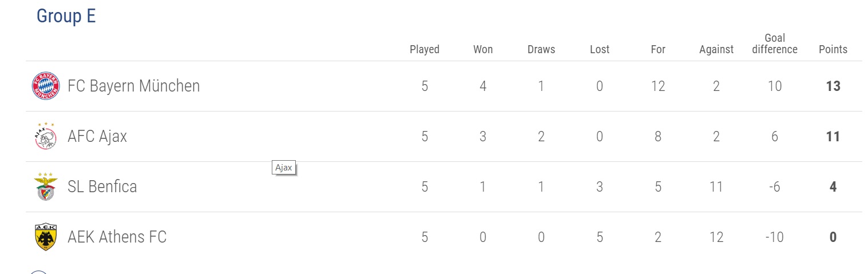Click Bayern's 13 points value
The image size is (868, 274).
pyautogui.click(x=833, y=86)
